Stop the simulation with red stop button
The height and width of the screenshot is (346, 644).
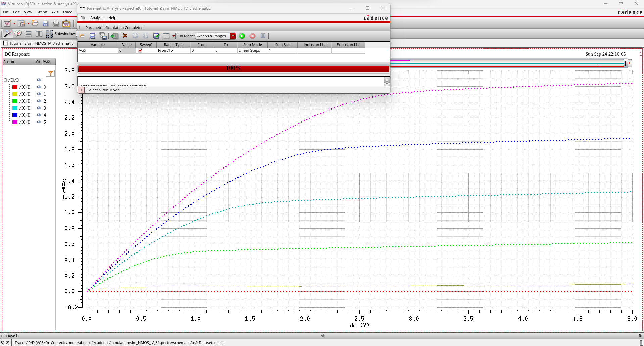pos(252,36)
